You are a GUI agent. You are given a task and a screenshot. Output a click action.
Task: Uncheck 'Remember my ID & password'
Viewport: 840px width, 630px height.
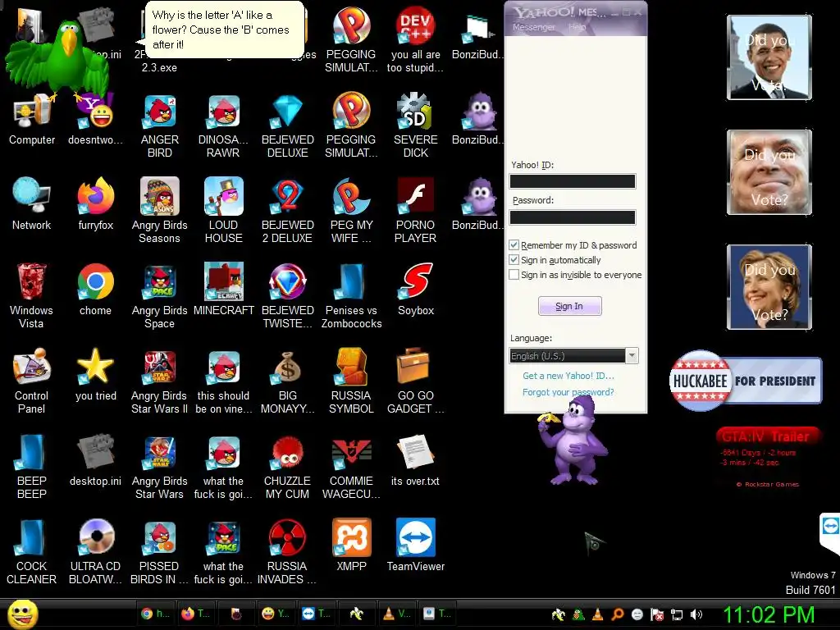[514, 244]
